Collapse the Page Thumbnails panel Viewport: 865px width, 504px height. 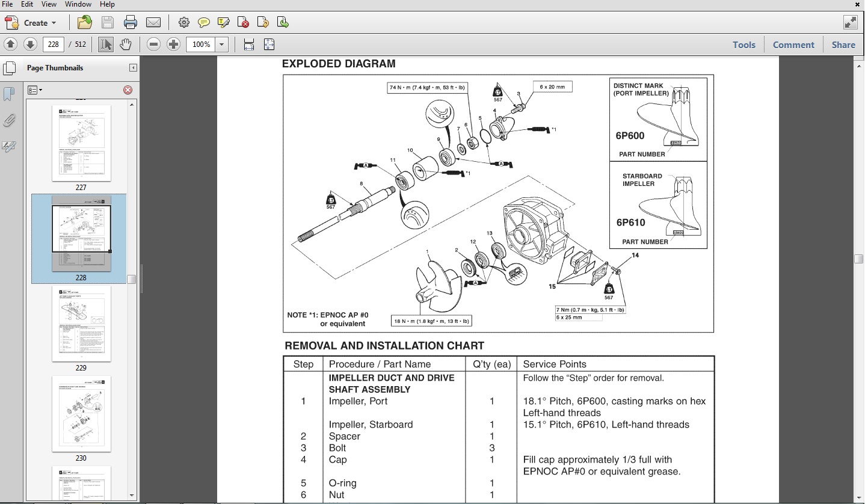134,67
